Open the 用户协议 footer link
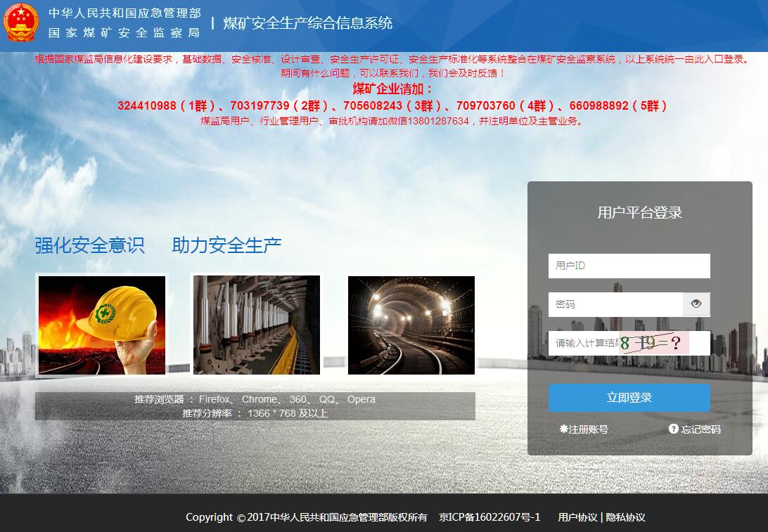 [577, 517]
